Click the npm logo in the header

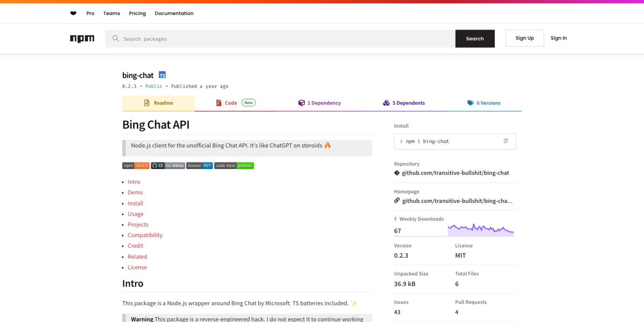(82, 38)
